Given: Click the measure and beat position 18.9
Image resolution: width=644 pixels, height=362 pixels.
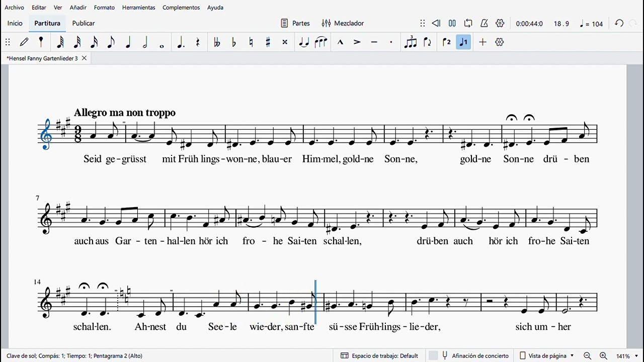Looking at the screenshot, I should (561, 24).
